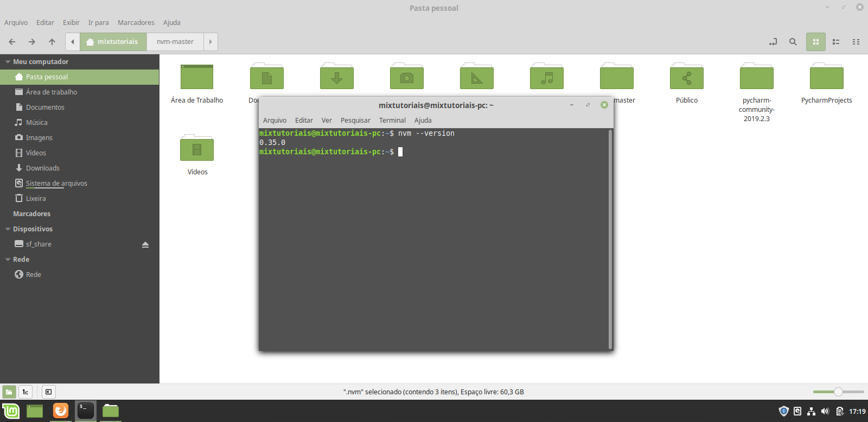Select the mixtutoriais path button
Image resolution: width=868 pixels, height=422 pixels.
(x=113, y=42)
